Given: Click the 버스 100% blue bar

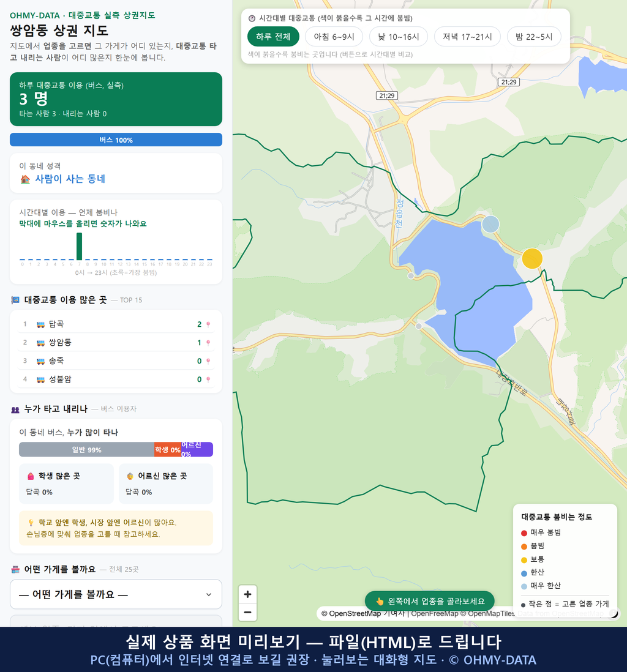Looking at the screenshot, I should [116, 140].
